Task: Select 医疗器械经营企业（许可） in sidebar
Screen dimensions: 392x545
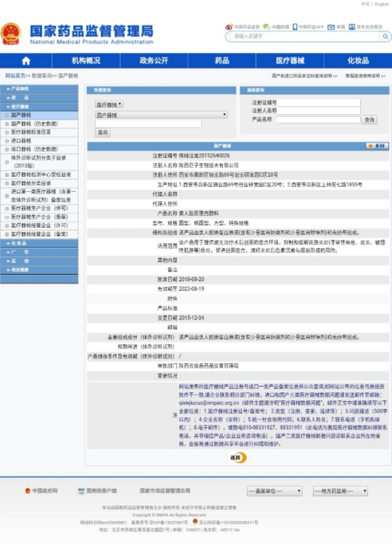Action: pos(39,225)
